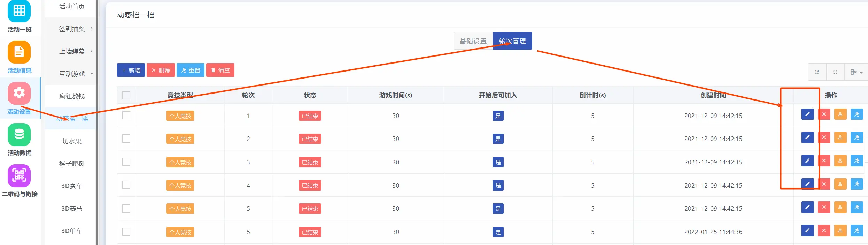Open the 二维码与链接 QR code icon
The width and height of the screenshot is (868, 245).
(19, 176)
